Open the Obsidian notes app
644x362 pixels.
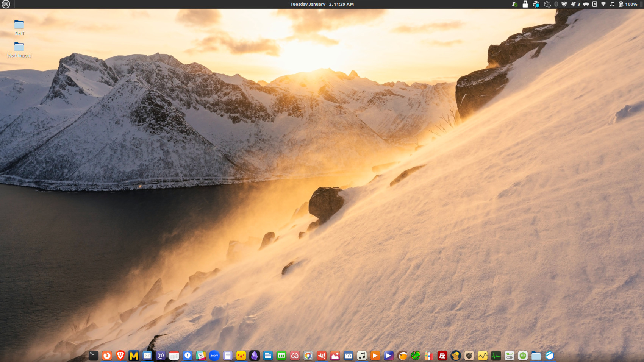pyautogui.click(x=254, y=356)
